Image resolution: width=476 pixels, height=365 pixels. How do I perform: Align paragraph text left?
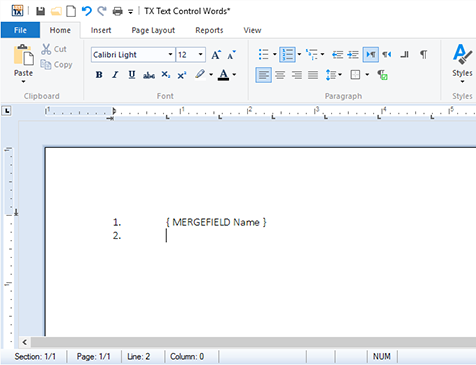(x=264, y=75)
